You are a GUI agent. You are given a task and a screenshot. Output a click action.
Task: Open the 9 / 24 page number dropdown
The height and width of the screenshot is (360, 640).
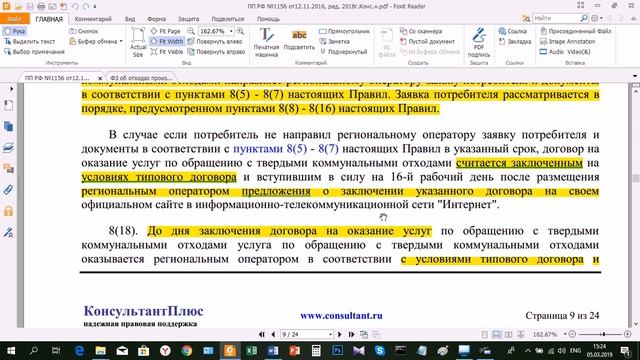(x=330, y=334)
